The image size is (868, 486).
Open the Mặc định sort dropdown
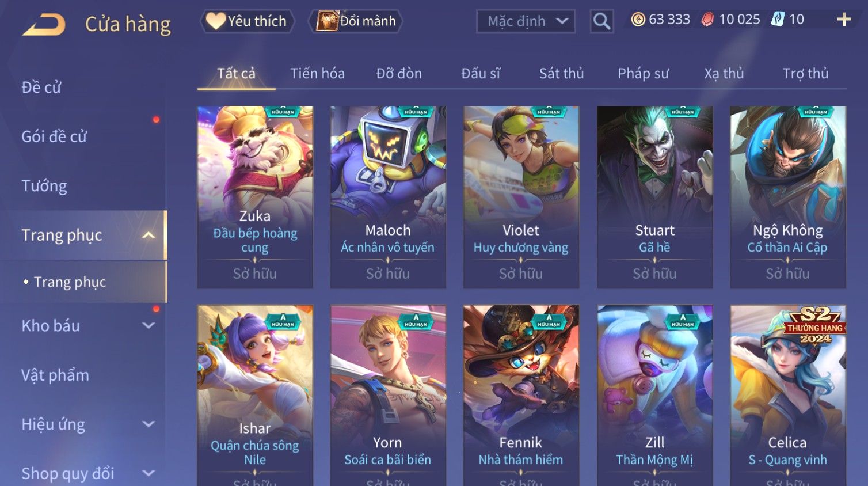click(526, 21)
